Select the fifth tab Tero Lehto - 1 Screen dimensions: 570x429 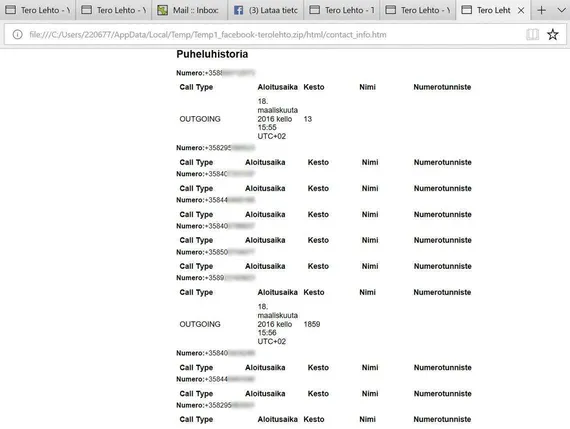coord(342,10)
